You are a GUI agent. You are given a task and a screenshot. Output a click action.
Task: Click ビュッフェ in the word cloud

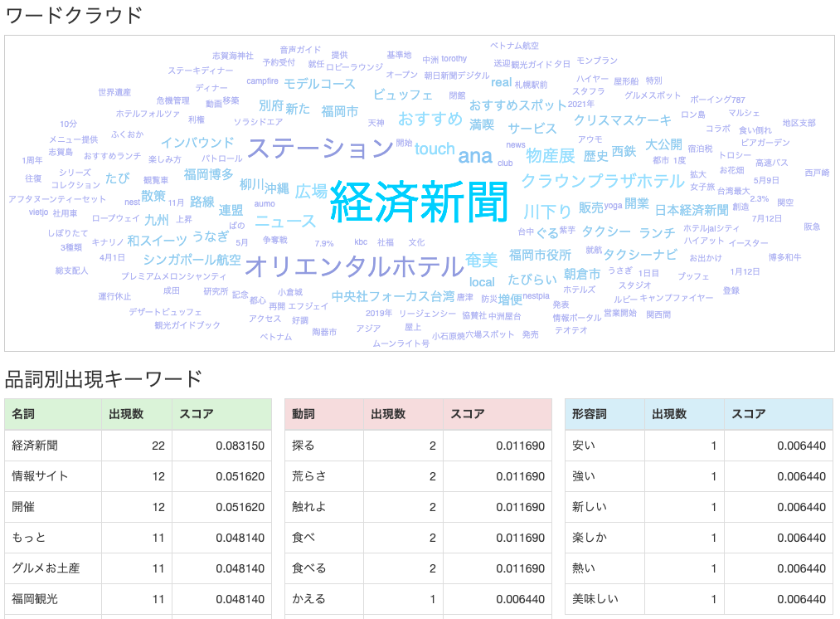402,95
